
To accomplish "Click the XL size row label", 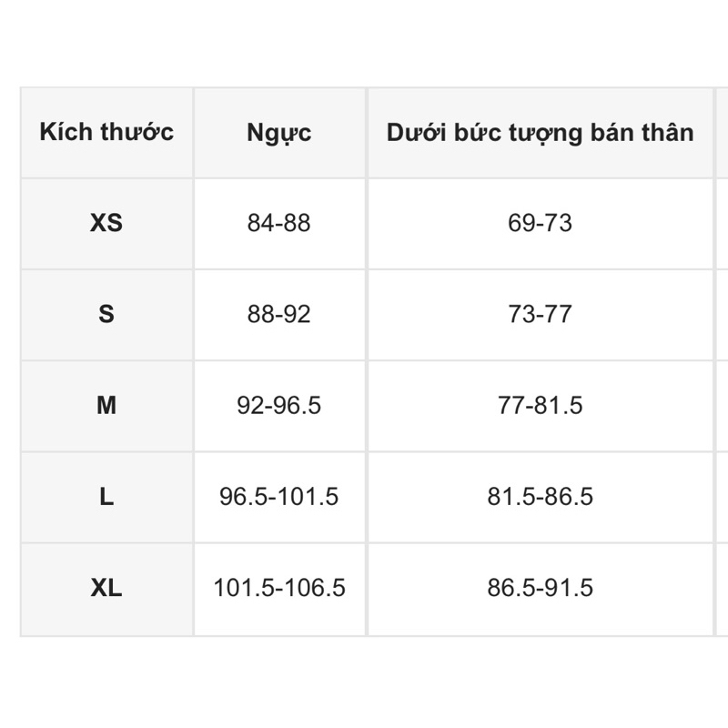I will (x=106, y=588).
